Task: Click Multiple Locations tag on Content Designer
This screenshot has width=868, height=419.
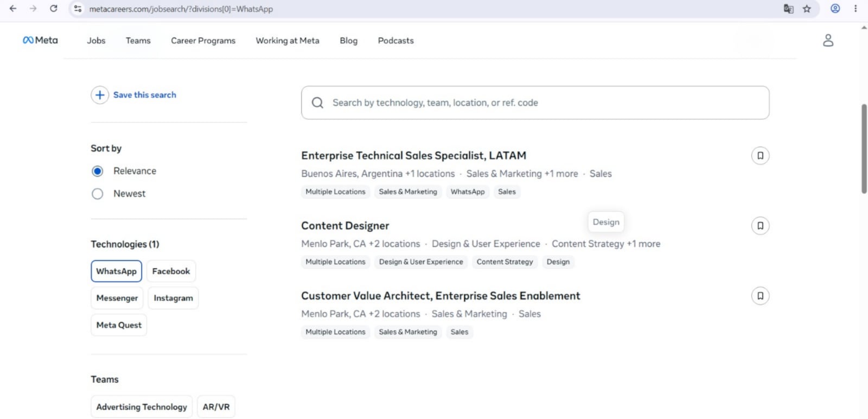Action: [335, 262]
